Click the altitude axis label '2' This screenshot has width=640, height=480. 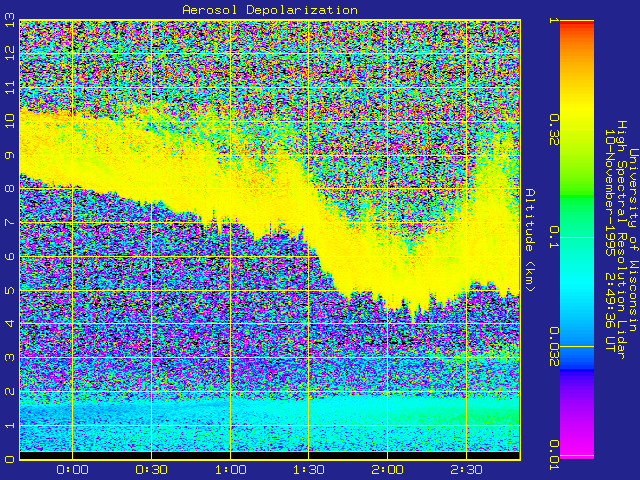[x=9, y=391]
